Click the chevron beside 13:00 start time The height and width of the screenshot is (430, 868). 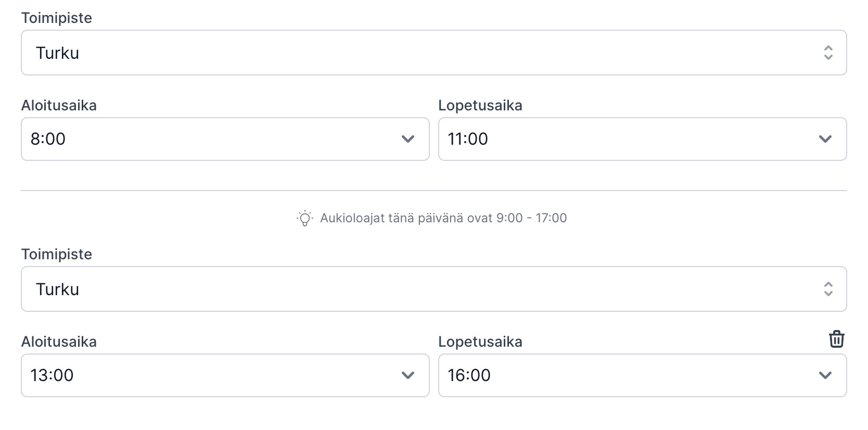tap(408, 375)
